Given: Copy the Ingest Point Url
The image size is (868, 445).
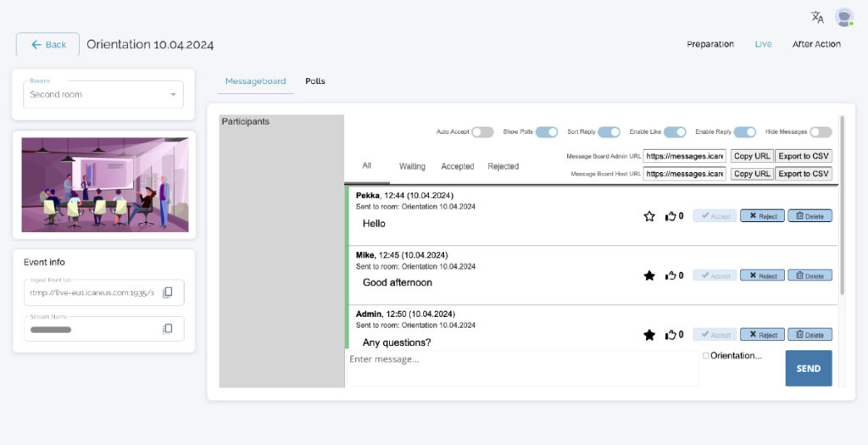Looking at the screenshot, I should tap(168, 292).
